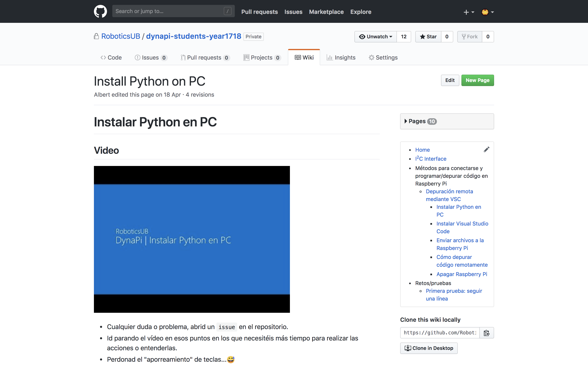This screenshot has height=367, width=588.
Task: Play the Instalar Python en PC video
Action: (192, 239)
